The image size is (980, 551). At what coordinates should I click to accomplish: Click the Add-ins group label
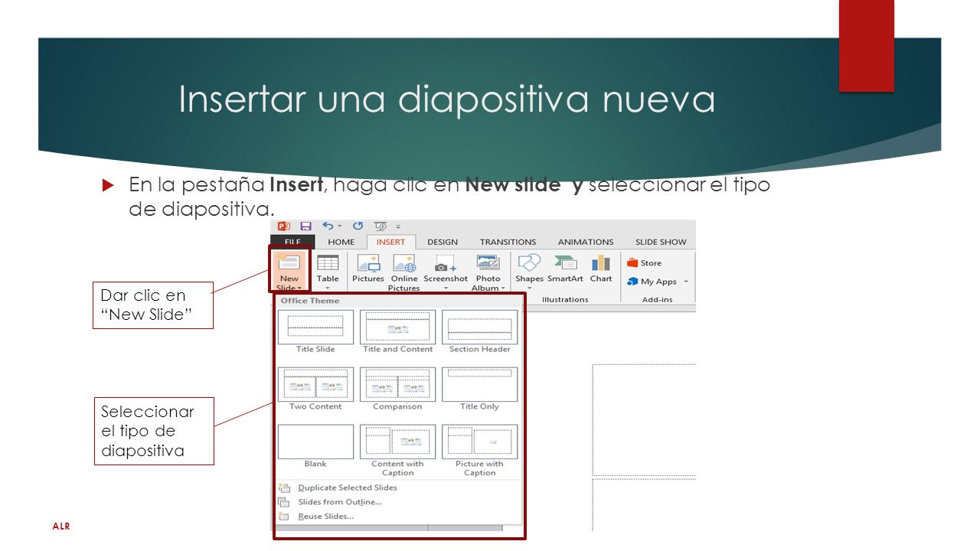click(x=658, y=299)
